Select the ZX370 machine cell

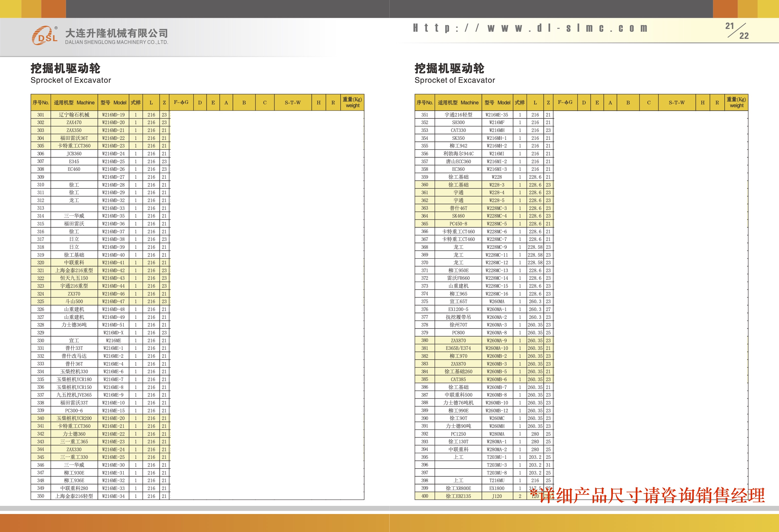(74, 294)
